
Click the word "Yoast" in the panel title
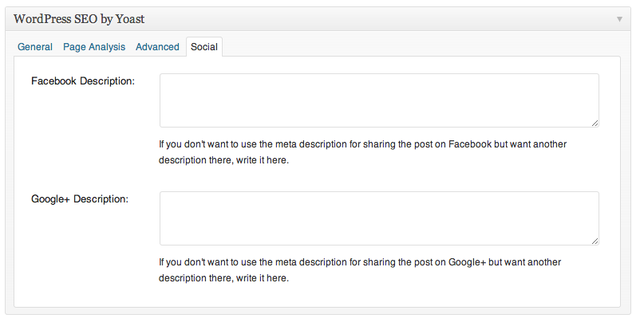[128, 18]
